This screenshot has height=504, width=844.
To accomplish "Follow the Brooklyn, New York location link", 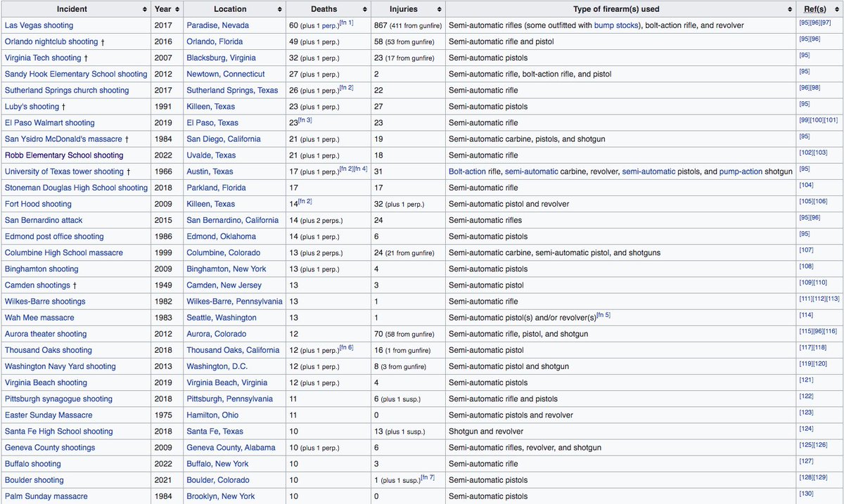I will pos(221,496).
